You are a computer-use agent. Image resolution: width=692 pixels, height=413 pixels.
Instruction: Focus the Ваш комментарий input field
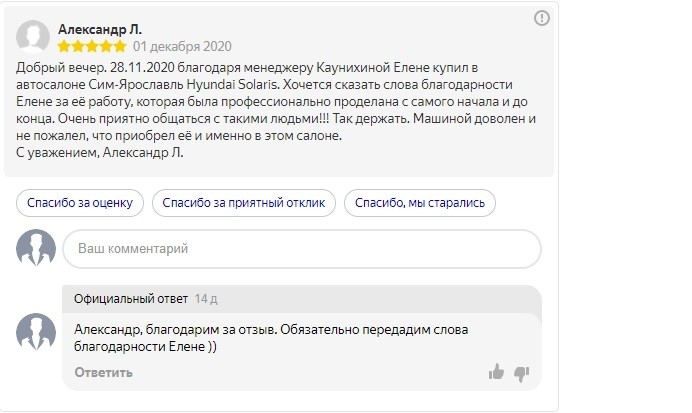coord(302,249)
